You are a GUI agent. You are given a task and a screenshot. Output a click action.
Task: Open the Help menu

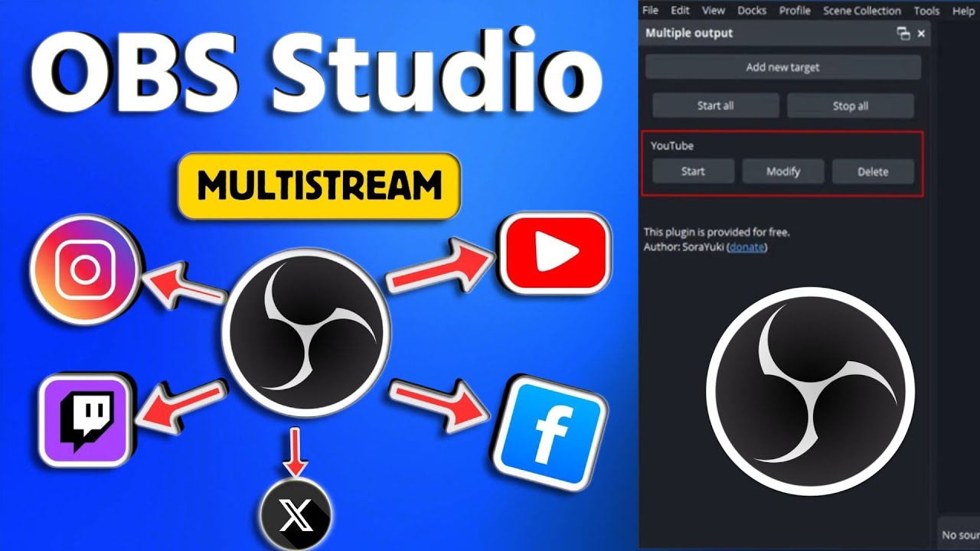tap(963, 11)
